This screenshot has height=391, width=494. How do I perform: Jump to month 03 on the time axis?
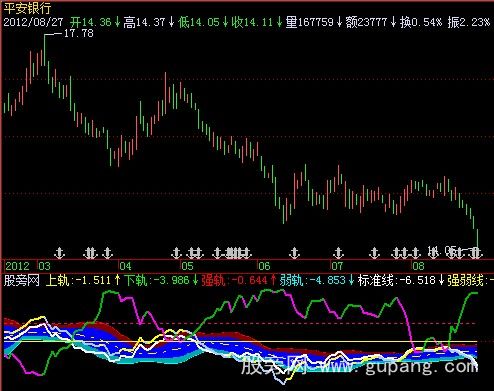(x=44, y=266)
